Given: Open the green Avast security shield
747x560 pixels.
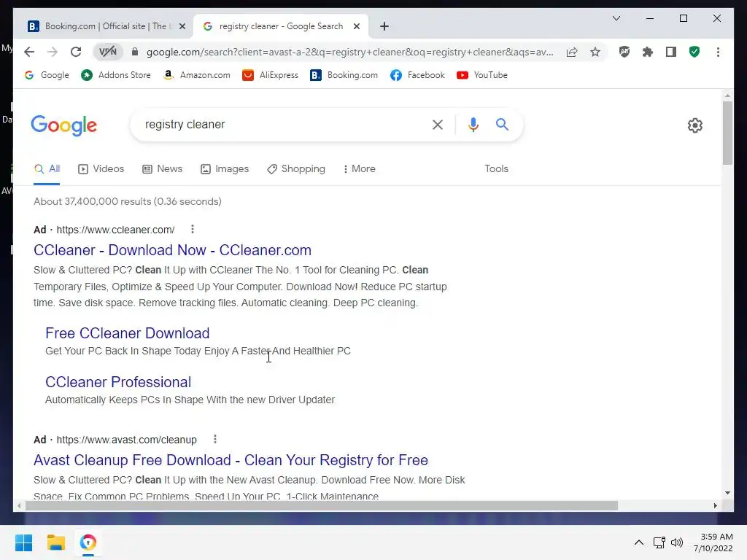Looking at the screenshot, I should (694, 52).
